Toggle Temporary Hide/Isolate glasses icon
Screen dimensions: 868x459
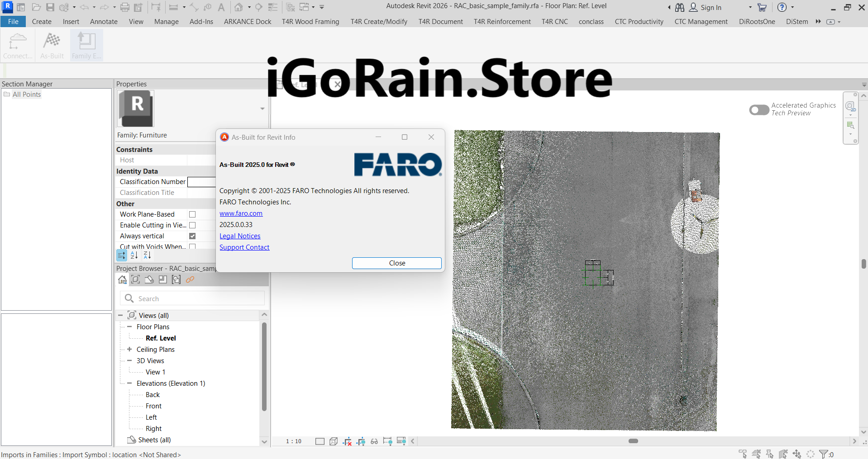point(374,441)
